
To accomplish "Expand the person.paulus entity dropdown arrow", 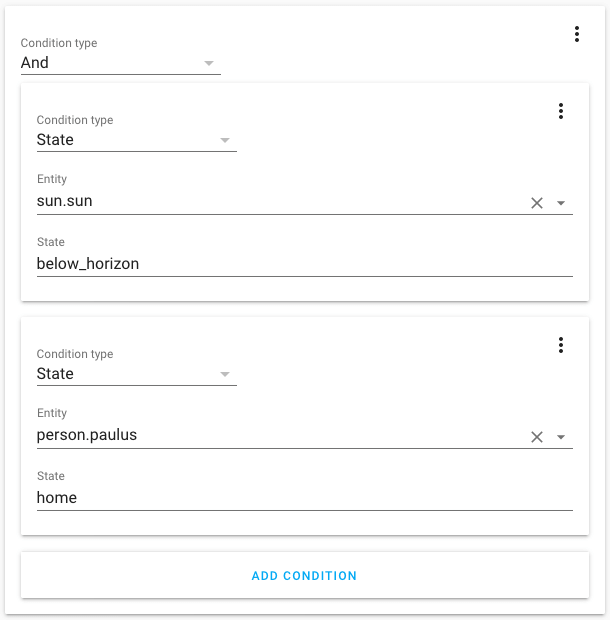I will point(561,437).
